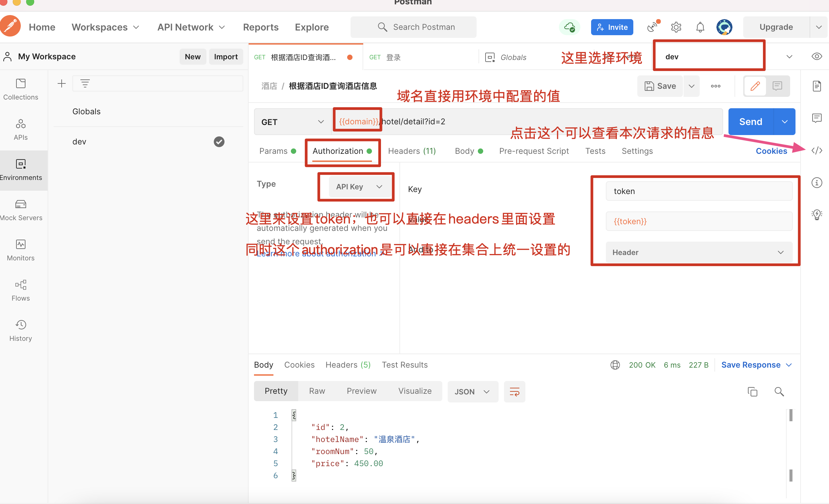The width and height of the screenshot is (829, 504).
Task: Open the API Key type dropdown
Action: click(359, 187)
